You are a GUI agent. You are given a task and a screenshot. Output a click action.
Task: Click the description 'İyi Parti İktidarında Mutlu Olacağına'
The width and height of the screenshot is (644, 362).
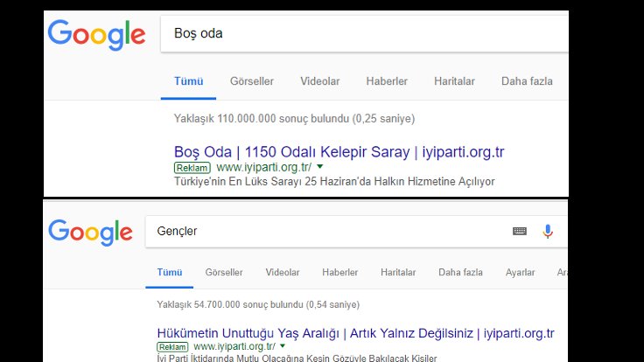click(x=297, y=358)
